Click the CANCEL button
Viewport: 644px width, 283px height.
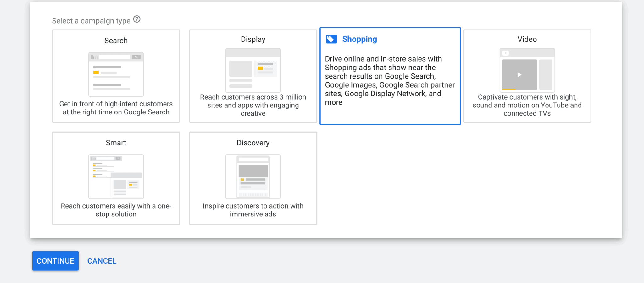pos(102,261)
